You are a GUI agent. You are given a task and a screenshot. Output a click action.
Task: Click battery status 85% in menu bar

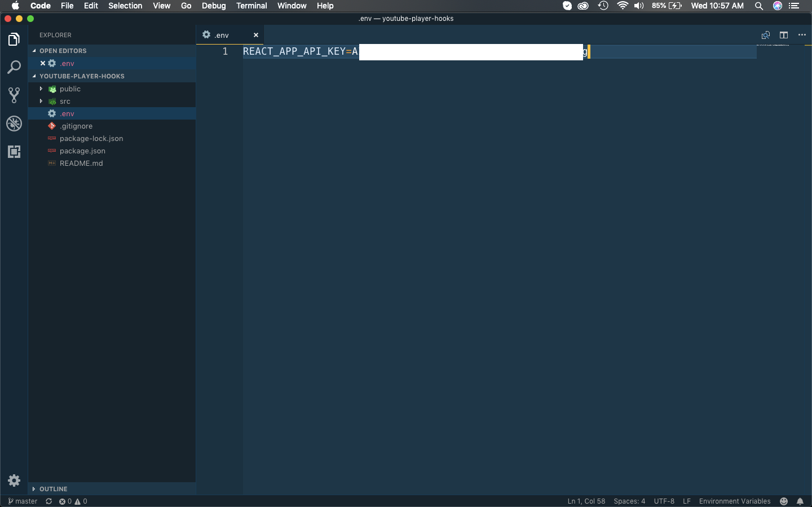tap(667, 6)
